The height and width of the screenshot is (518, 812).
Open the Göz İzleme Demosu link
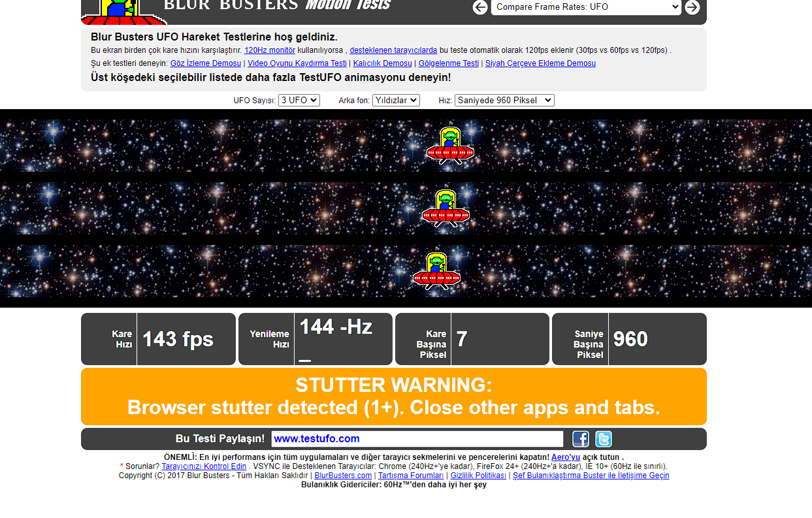click(206, 63)
